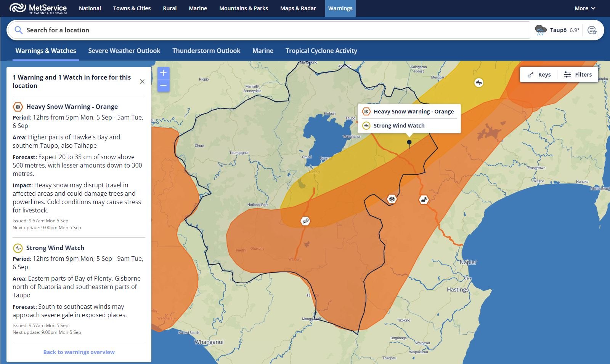Click the Hastings label on the map

(x=457, y=290)
